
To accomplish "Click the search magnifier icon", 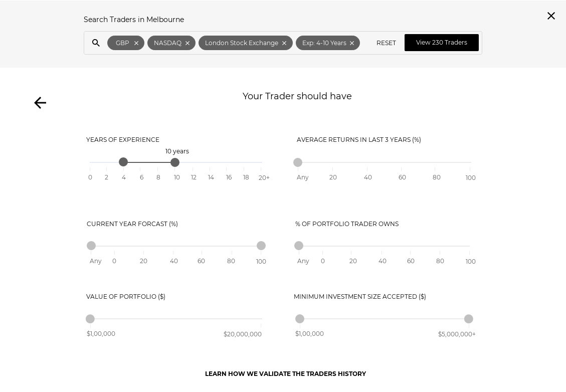I will click(96, 43).
